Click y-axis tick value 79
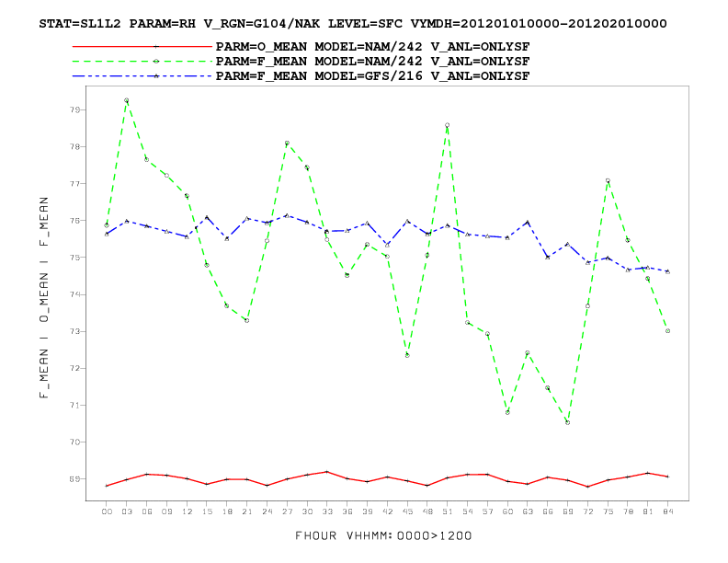The height and width of the screenshot is (563, 728). click(x=74, y=110)
